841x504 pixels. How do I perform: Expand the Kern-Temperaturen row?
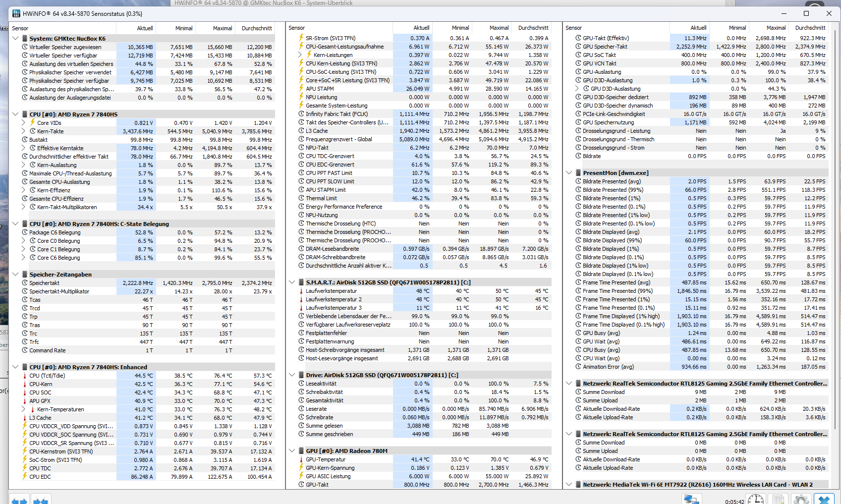(x=23, y=409)
